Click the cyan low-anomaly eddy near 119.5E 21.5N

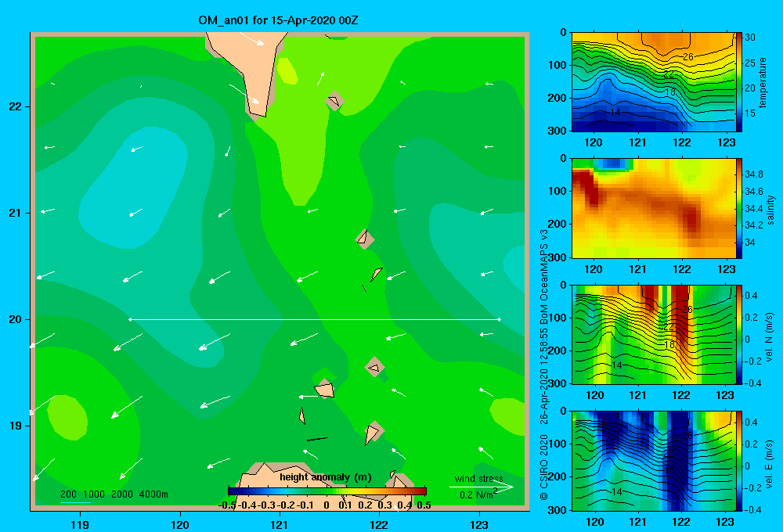133,187
